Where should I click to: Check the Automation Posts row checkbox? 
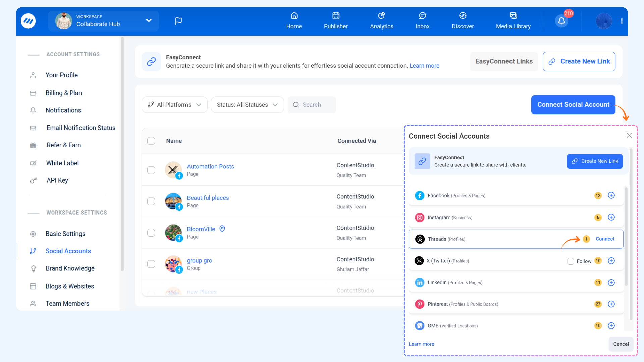point(151,170)
